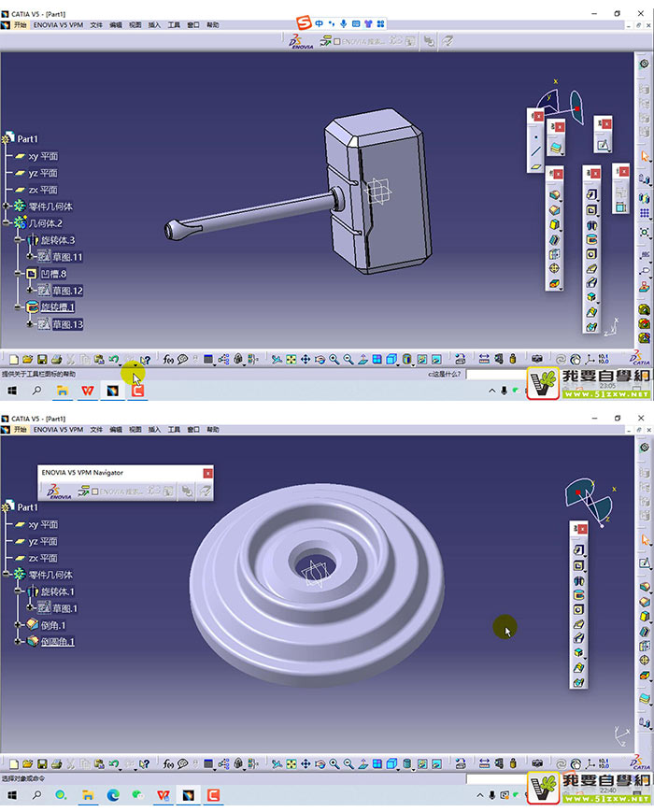
Task: Click What's This help icon in disc window
Action: [x=145, y=763]
